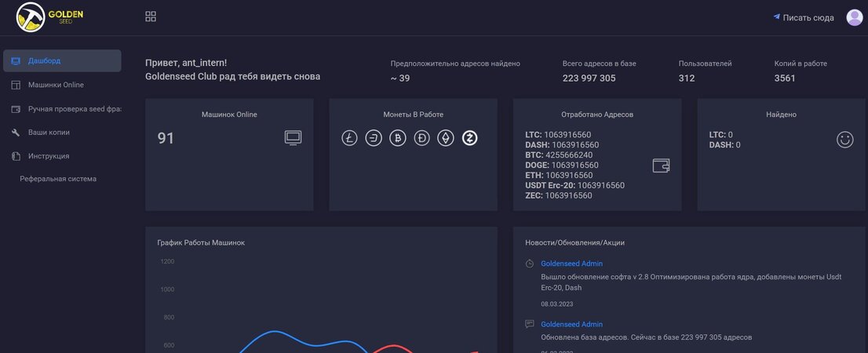Viewport: 868px width, 353px height.
Task: Click the USDT Erc-20 processed addresses line
Action: 574,185
